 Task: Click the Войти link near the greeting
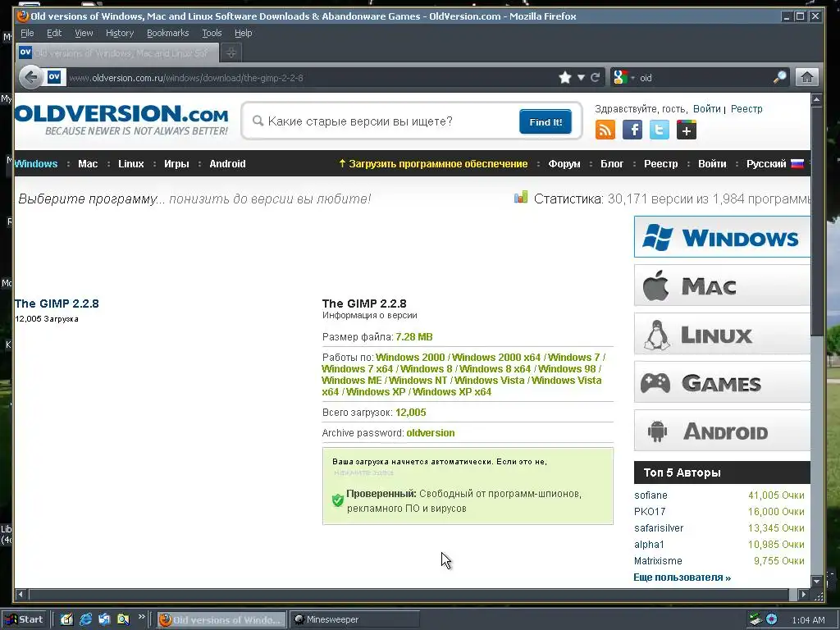[706, 109]
